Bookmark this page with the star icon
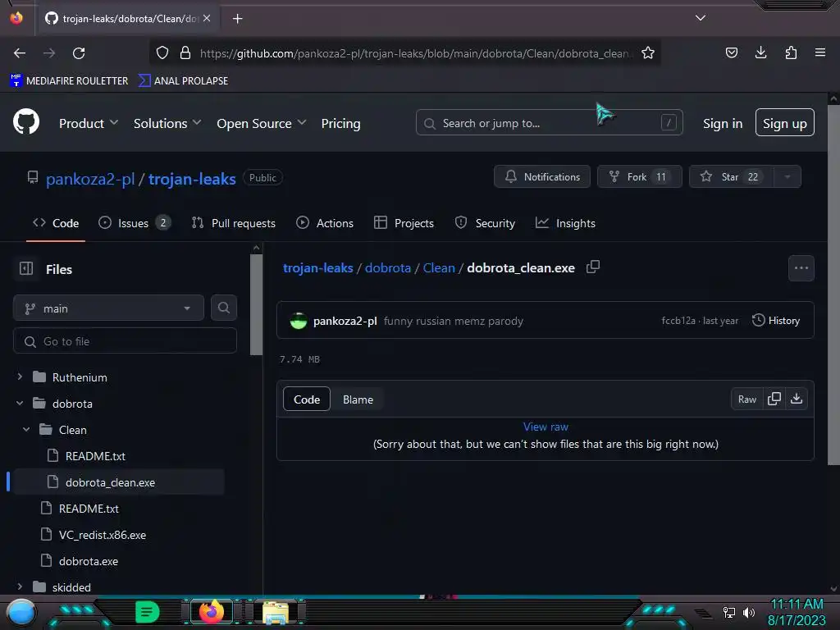Viewport: 840px width, 630px height. tap(648, 53)
